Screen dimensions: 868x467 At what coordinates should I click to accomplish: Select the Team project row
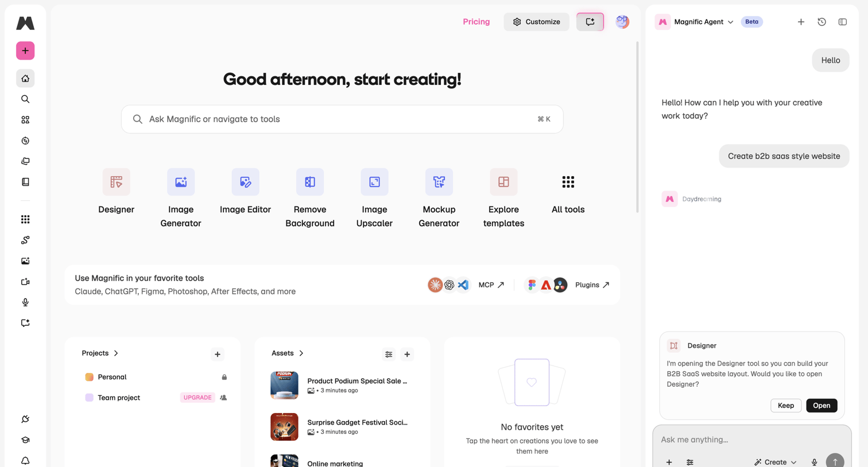pyautogui.click(x=156, y=398)
